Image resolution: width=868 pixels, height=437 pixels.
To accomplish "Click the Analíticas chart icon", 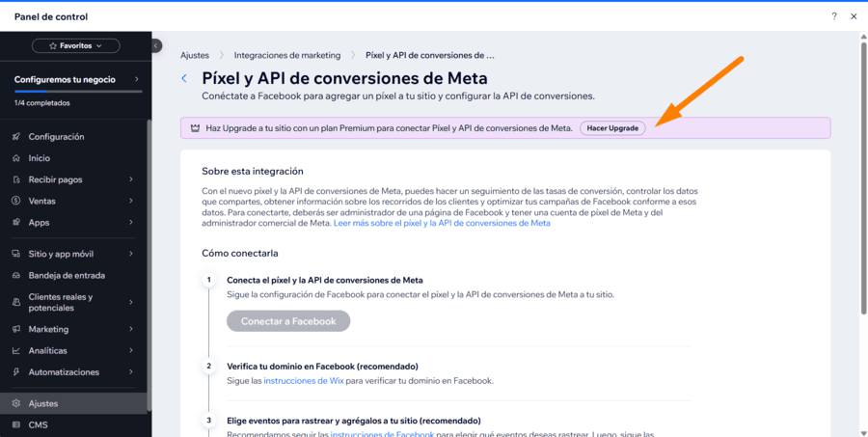I will [x=16, y=350].
